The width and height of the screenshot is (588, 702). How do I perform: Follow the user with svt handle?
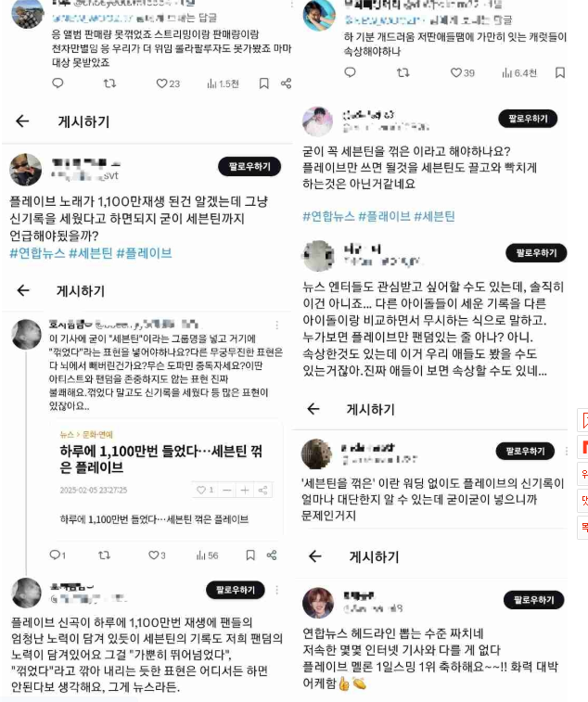pos(249,167)
